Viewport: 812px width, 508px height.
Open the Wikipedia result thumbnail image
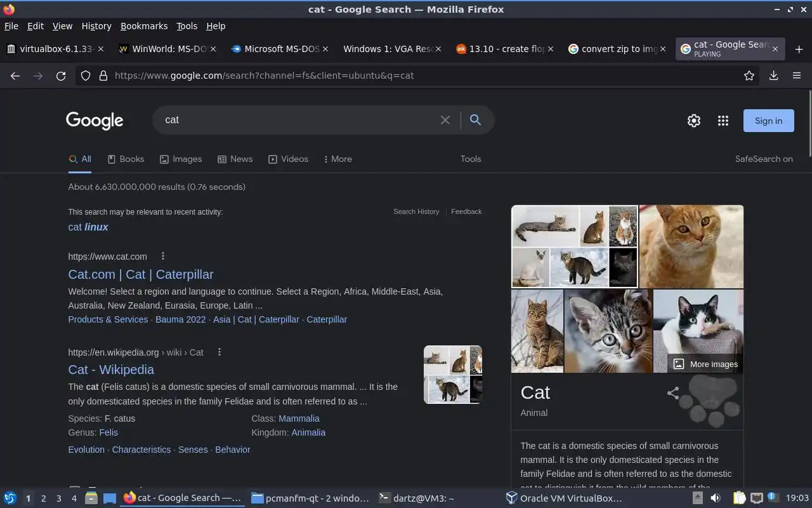(453, 375)
